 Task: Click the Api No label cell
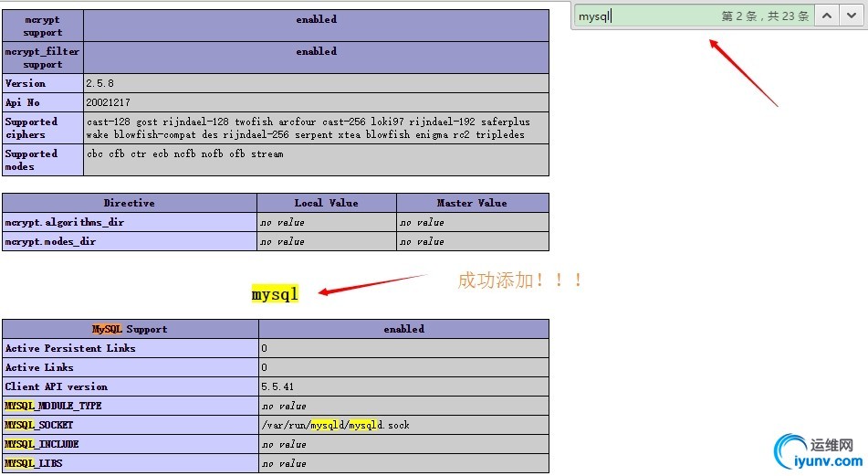(x=43, y=102)
